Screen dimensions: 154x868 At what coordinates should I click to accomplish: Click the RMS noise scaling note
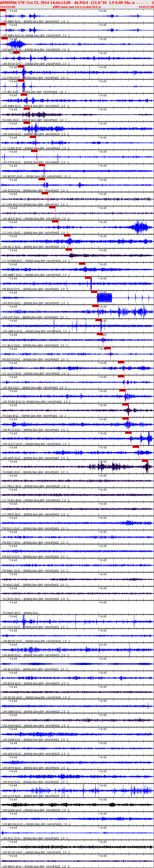click(x=77, y=7)
